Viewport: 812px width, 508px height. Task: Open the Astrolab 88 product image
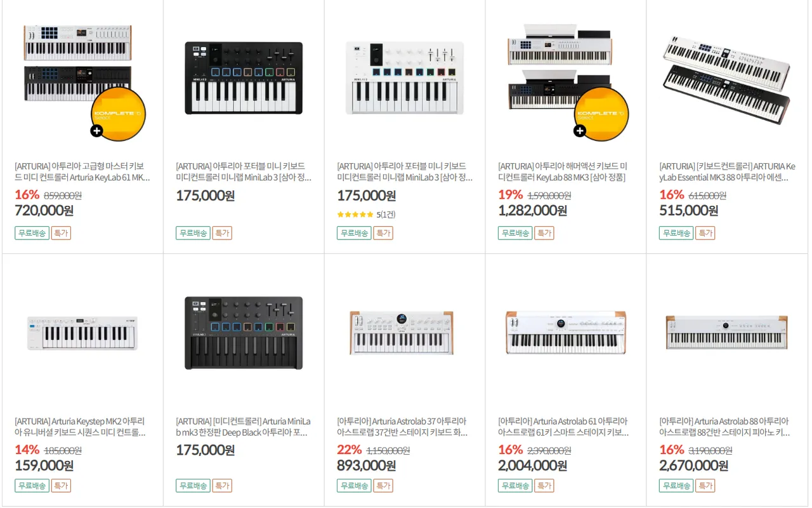[727, 333]
